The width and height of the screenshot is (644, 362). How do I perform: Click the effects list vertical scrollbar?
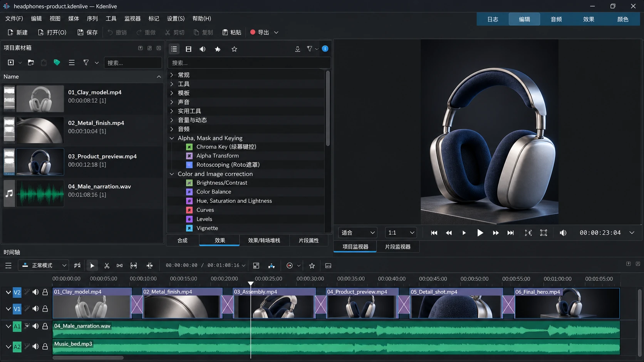click(328, 108)
